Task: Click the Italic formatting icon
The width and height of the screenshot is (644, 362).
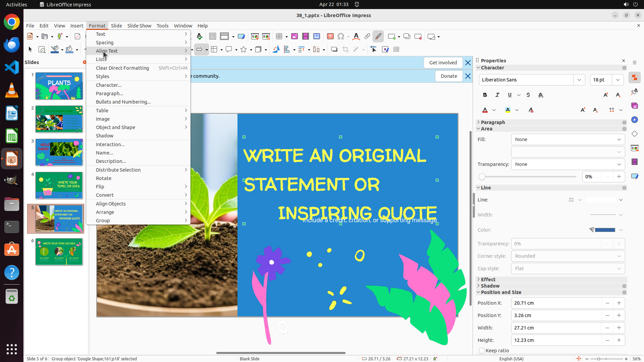Action: click(x=497, y=95)
